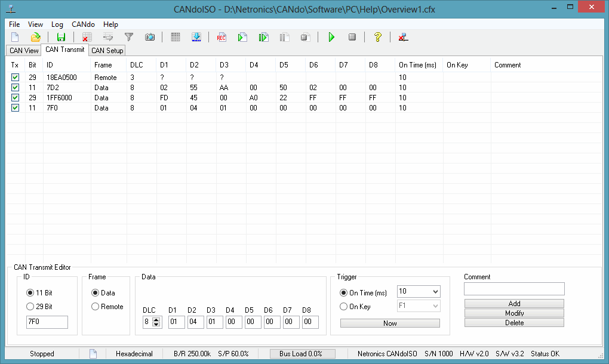
Task: Uncheck Tx for ID 7F0 row
Action: 15,107
